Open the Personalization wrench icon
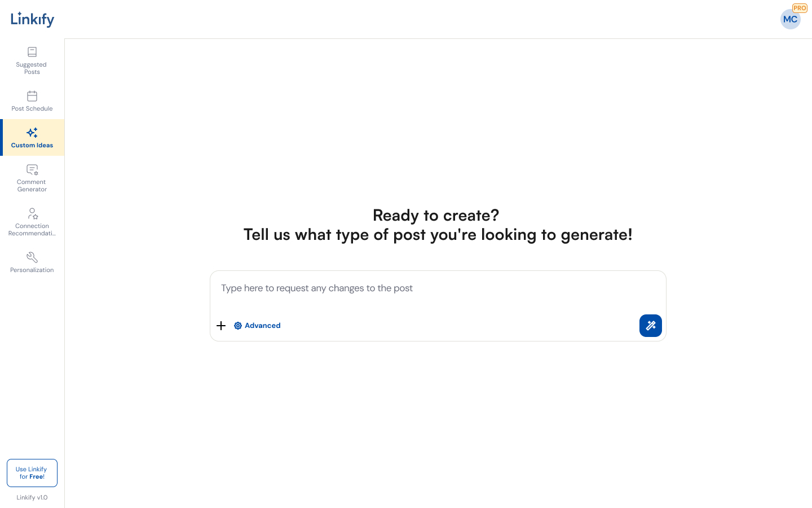Image resolution: width=812 pixels, height=508 pixels. click(32, 257)
